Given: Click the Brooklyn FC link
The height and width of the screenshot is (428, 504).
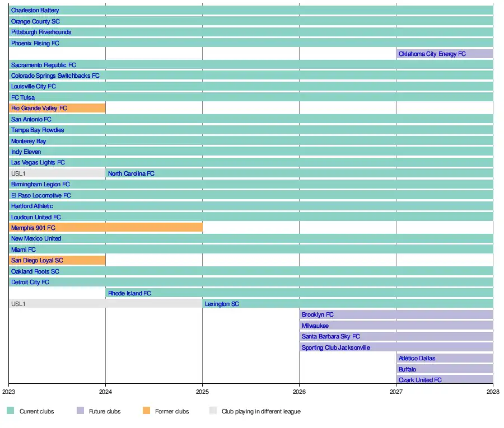Looking at the screenshot, I should (318, 315).
